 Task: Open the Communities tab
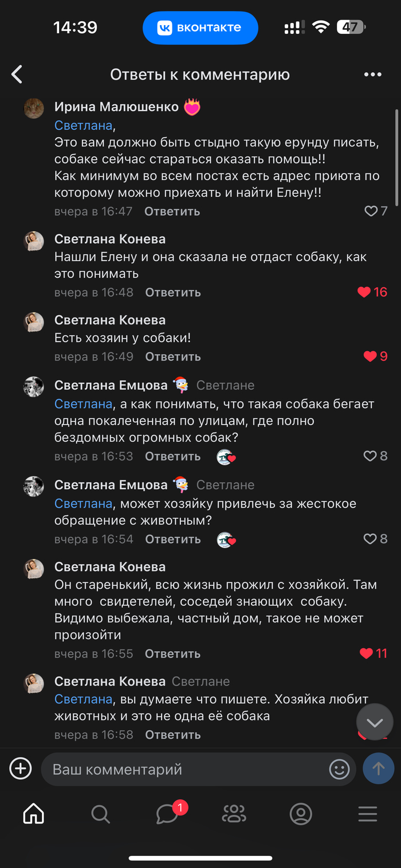coord(234,814)
